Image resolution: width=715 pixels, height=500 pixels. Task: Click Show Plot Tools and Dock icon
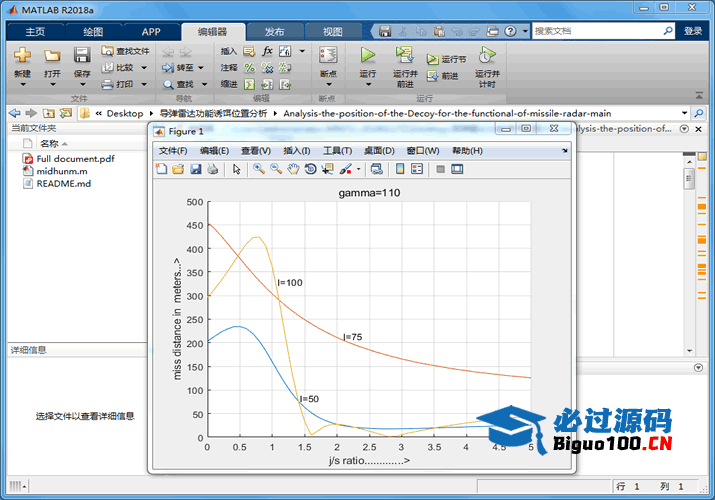pos(457,169)
